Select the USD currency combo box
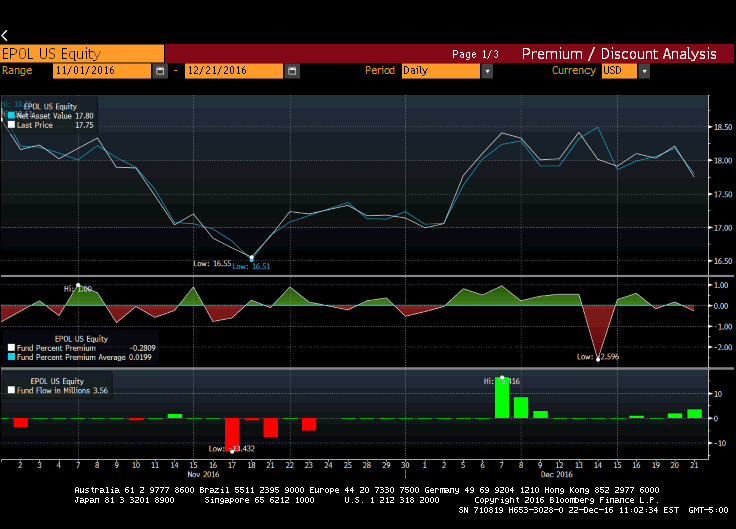This screenshot has width=736, height=529. pos(619,71)
